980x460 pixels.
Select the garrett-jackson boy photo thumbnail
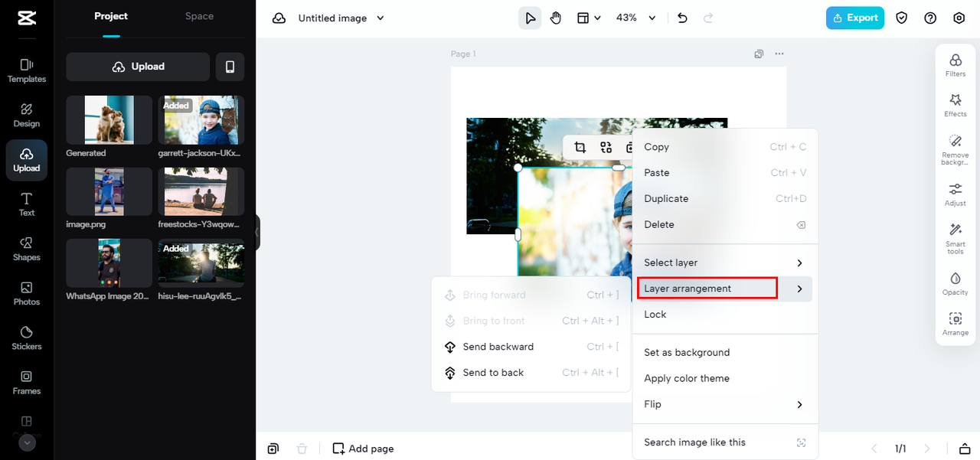(x=201, y=119)
